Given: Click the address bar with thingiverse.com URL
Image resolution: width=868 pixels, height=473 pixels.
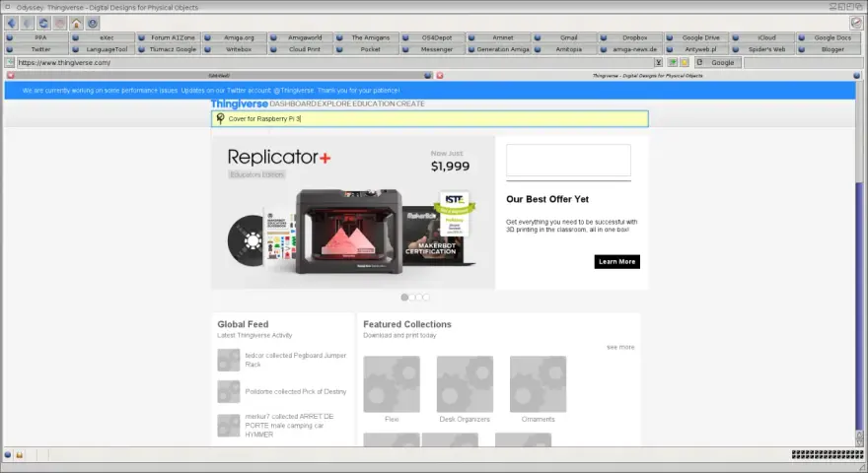Looking at the screenshot, I should coord(335,62).
